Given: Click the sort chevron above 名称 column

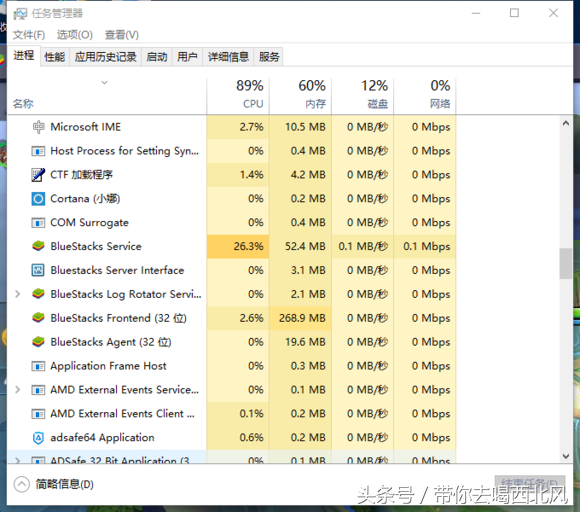Looking at the screenshot, I should (x=105, y=82).
